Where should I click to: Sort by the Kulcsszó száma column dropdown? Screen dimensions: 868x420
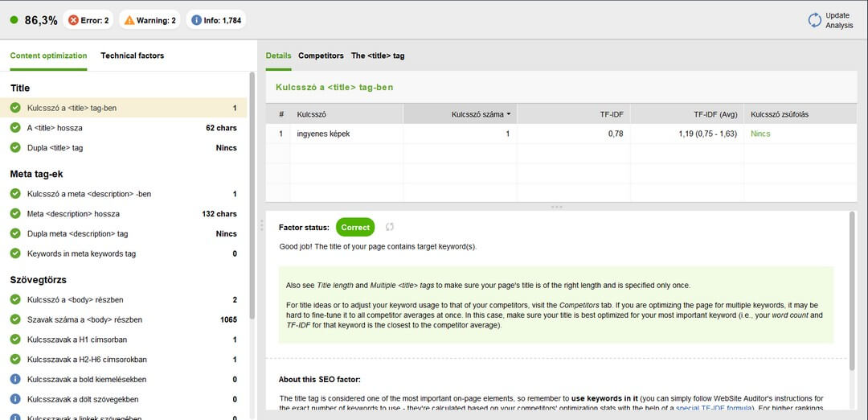point(508,114)
